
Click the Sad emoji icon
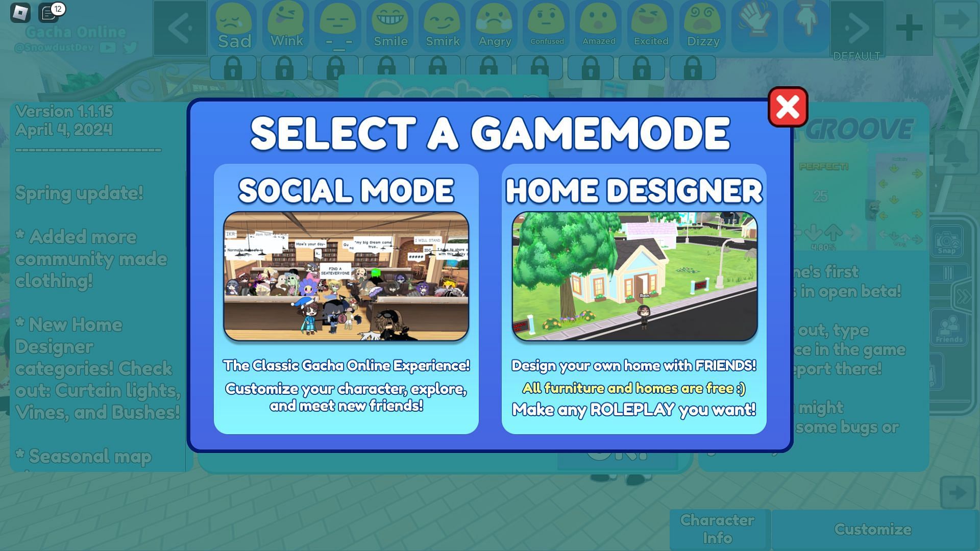pyautogui.click(x=234, y=26)
